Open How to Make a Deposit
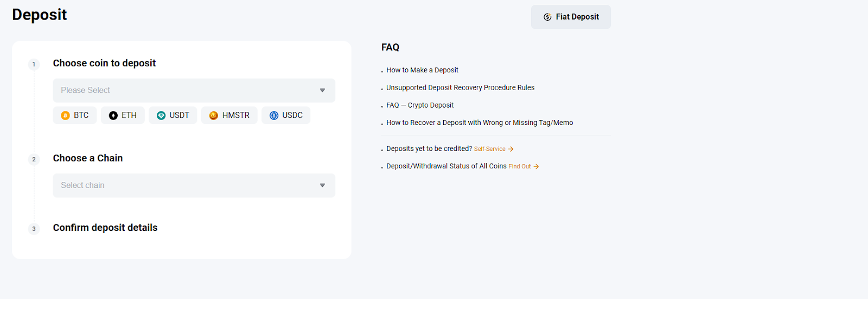This screenshot has height=333, width=868. [422, 70]
